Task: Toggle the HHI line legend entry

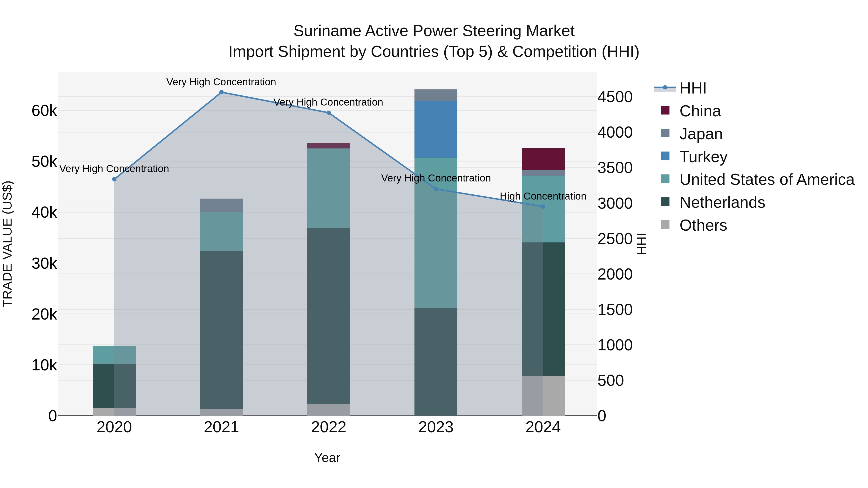Action: pos(680,88)
